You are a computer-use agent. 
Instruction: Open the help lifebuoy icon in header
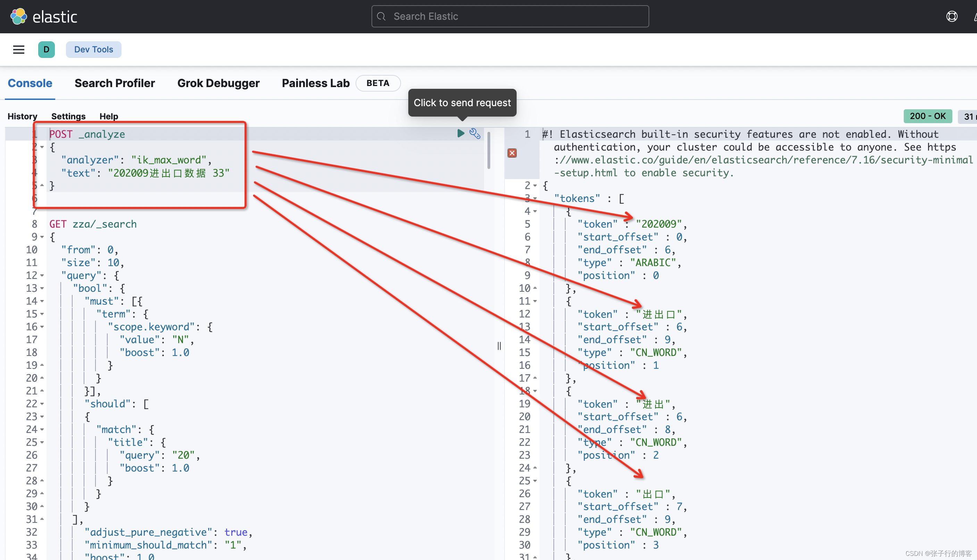click(x=951, y=17)
